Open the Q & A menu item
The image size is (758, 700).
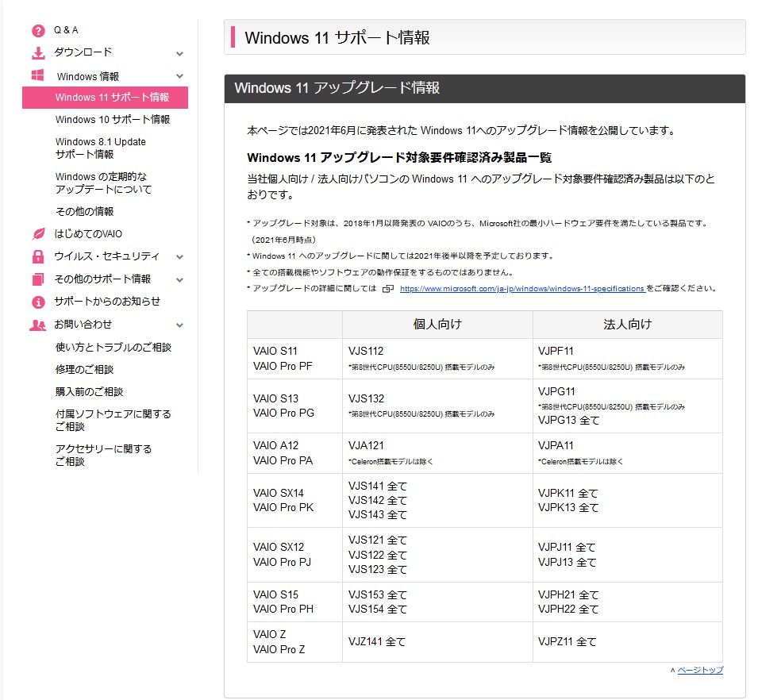coord(66,30)
